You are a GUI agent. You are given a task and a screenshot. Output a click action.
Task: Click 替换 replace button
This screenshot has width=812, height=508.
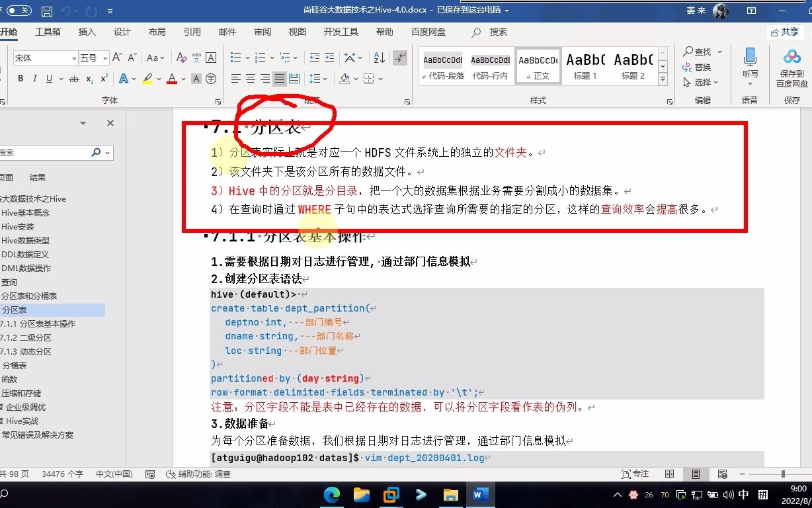click(x=697, y=67)
